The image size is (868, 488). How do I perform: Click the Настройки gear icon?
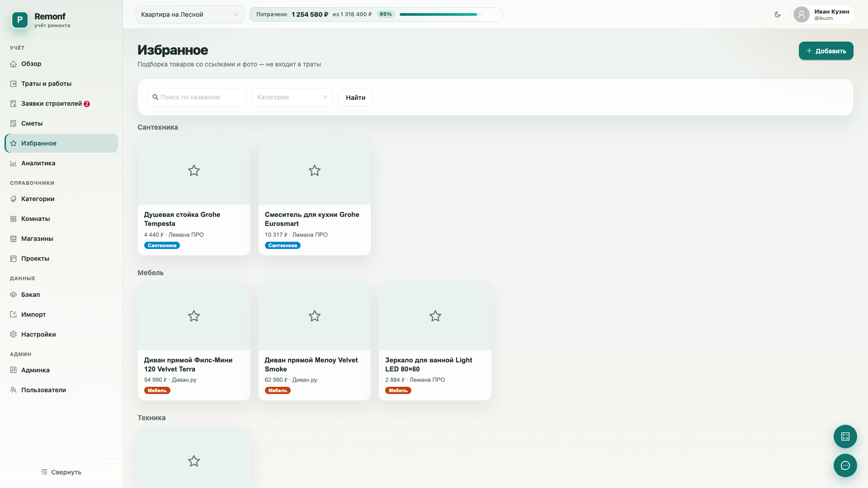[14, 334]
